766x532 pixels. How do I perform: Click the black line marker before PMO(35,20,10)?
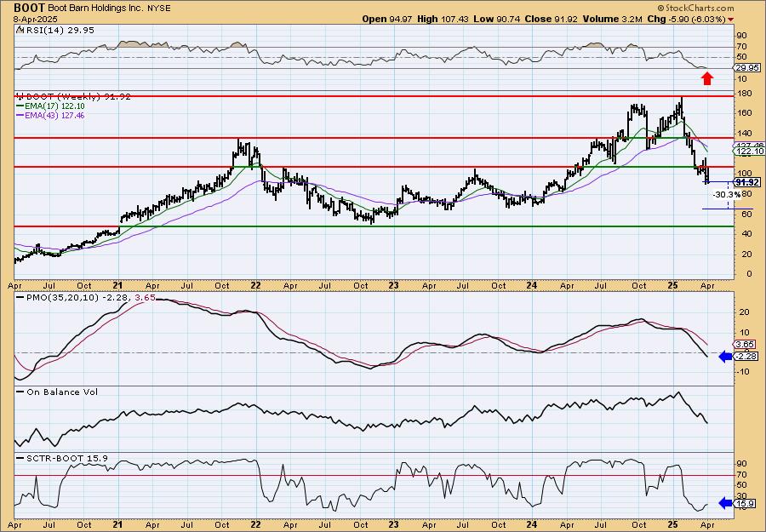coord(20,297)
